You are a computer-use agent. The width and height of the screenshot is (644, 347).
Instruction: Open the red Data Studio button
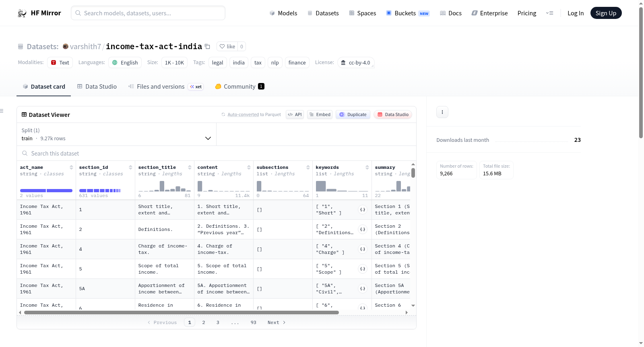(393, 114)
